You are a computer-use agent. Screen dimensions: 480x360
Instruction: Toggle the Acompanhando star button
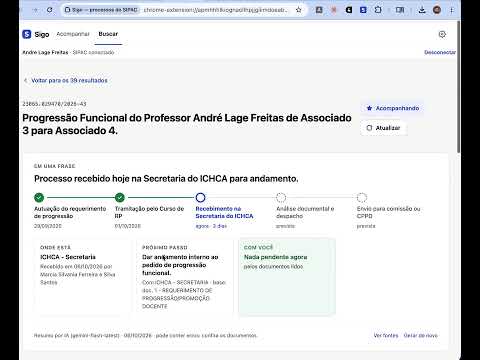click(393, 108)
